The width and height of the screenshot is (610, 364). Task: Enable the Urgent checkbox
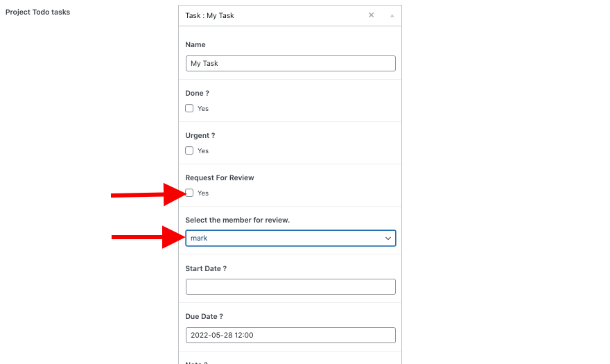(x=189, y=150)
